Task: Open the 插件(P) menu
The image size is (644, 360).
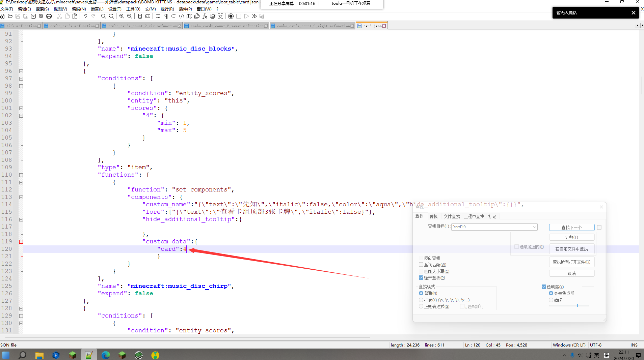Action: point(185,9)
